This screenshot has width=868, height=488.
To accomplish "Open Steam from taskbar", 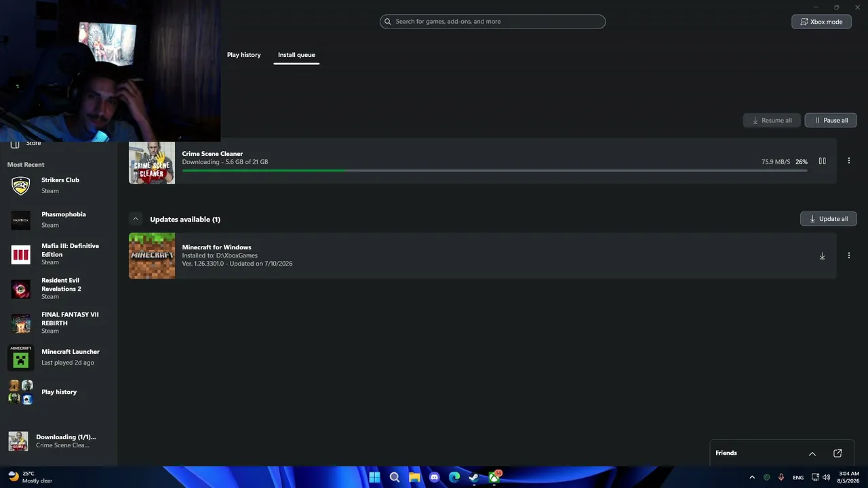I will tap(474, 477).
